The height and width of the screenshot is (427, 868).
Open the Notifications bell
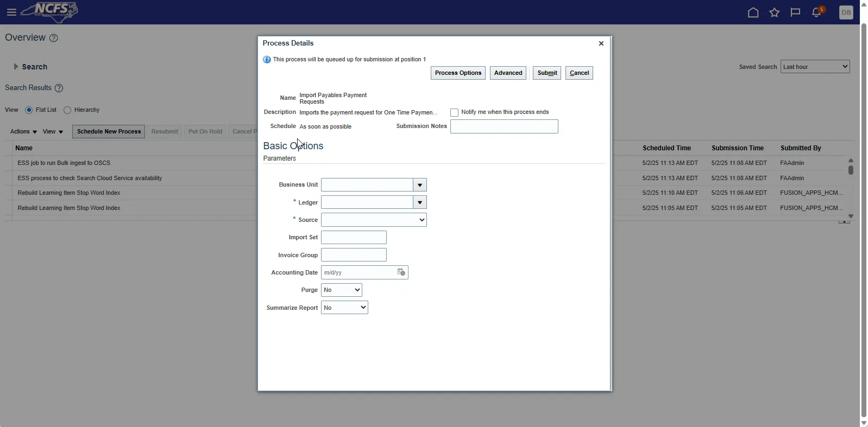pos(816,12)
